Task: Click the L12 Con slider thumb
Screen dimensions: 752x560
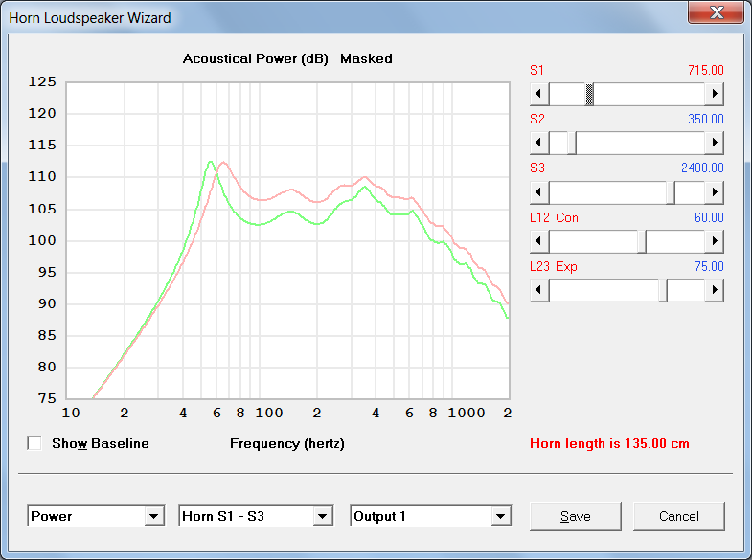Action: pos(642,241)
